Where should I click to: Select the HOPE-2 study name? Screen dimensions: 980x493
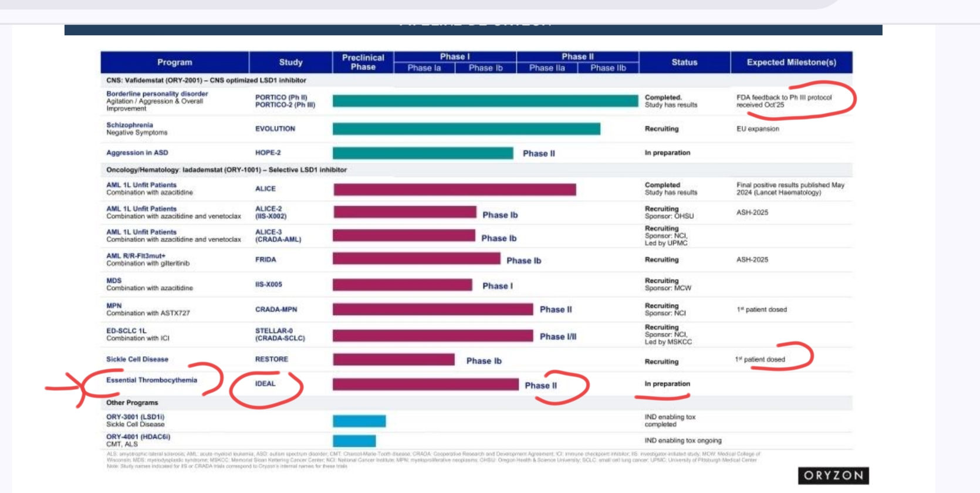click(268, 153)
